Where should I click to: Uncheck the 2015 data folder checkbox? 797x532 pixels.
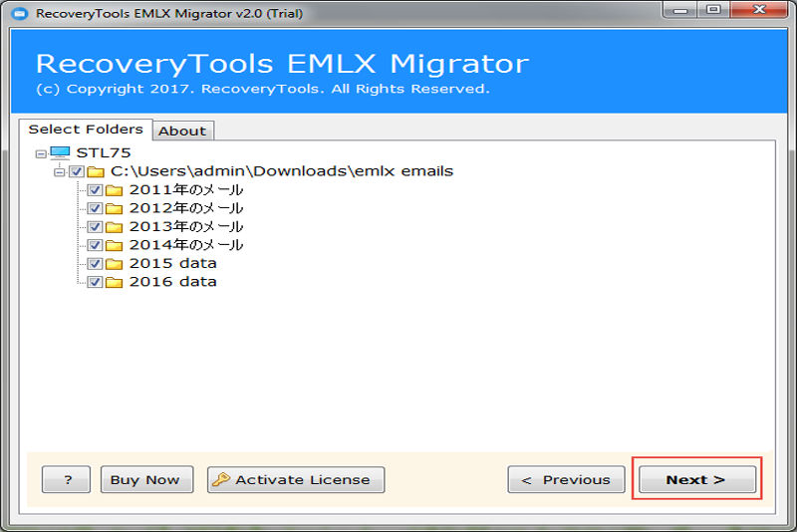click(x=95, y=263)
